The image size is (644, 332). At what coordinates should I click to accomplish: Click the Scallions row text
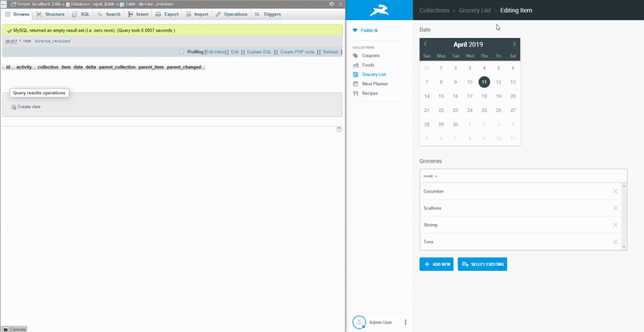432,209
